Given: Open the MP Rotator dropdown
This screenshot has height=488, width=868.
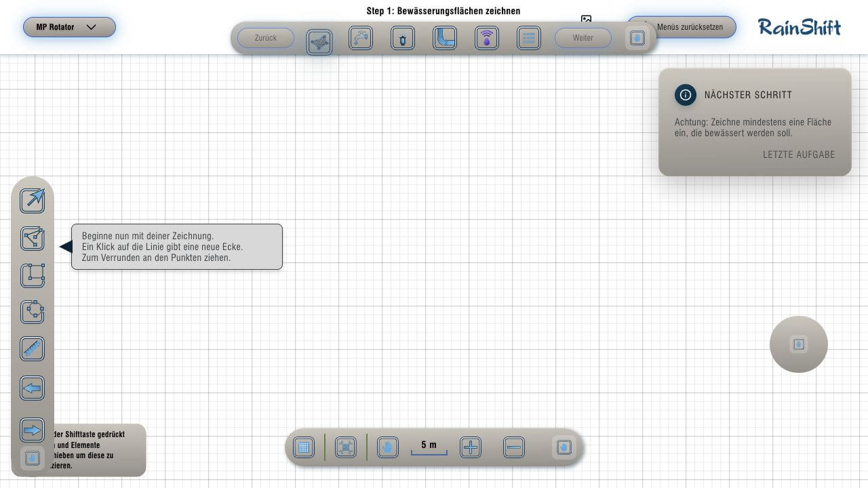Looking at the screenshot, I should click(70, 27).
